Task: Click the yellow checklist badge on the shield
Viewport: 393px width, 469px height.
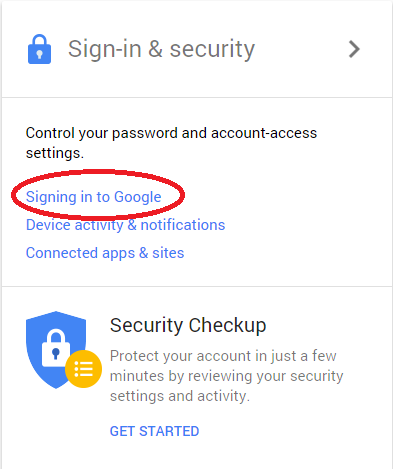Action: click(x=83, y=369)
